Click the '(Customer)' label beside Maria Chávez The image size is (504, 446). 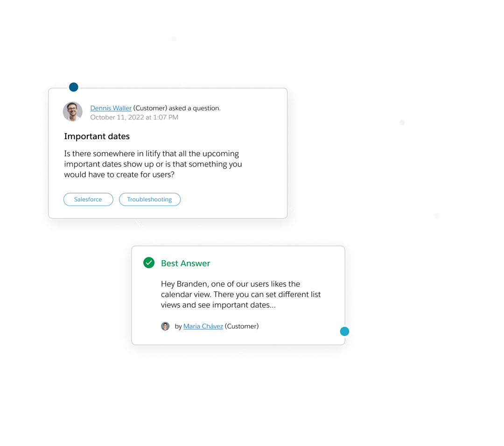(x=242, y=326)
